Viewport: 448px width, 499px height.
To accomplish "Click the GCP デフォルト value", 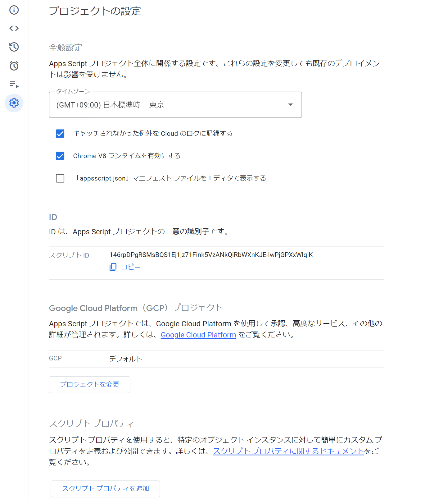I will click(126, 359).
